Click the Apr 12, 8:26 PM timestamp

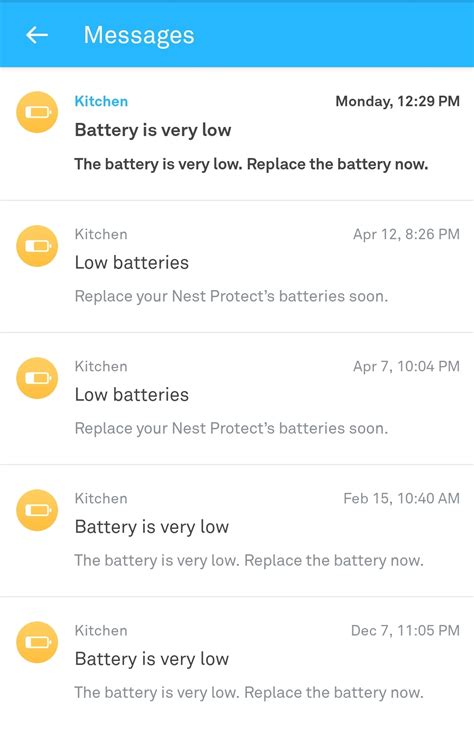coord(407,234)
